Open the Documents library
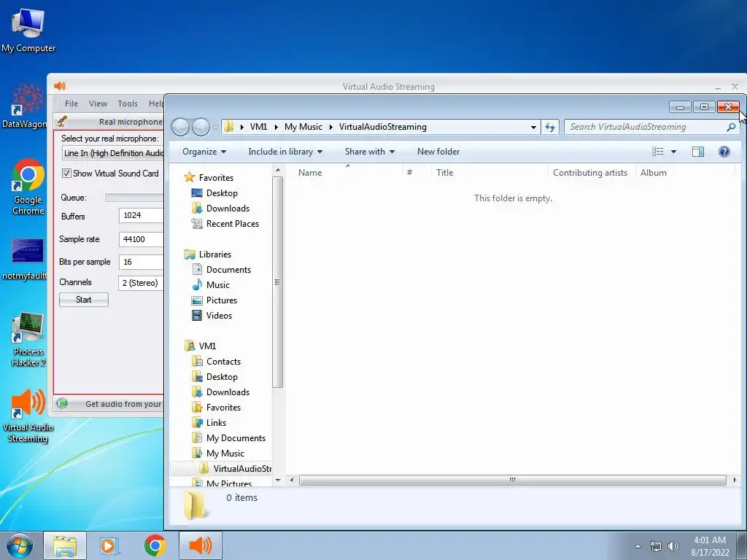 click(x=222, y=270)
